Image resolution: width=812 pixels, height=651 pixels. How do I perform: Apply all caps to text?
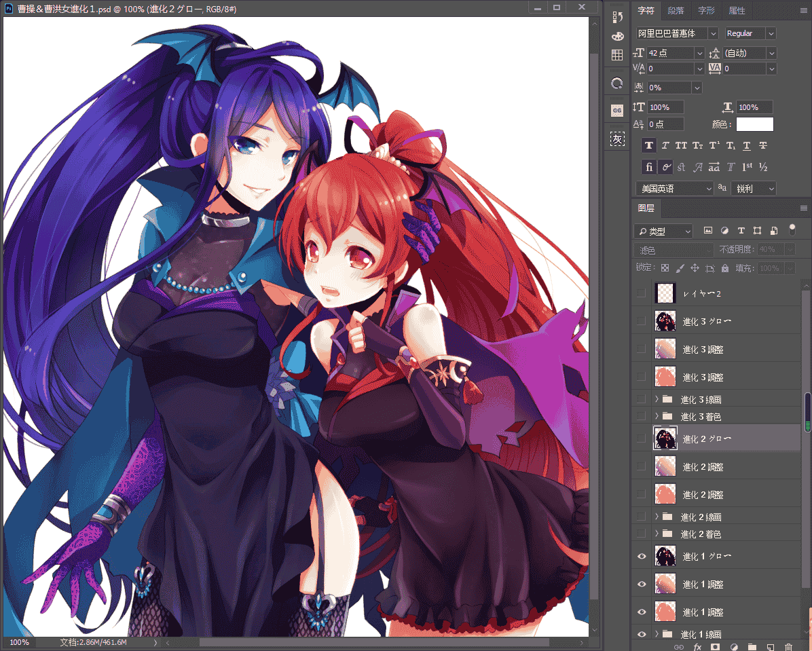coord(681,145)
